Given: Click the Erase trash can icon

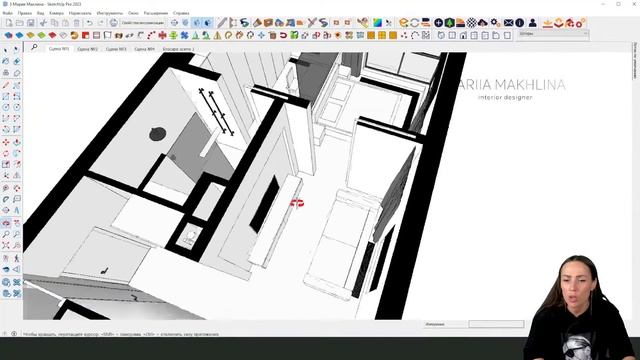Looking at the screenshot, I should pos(76,23).
